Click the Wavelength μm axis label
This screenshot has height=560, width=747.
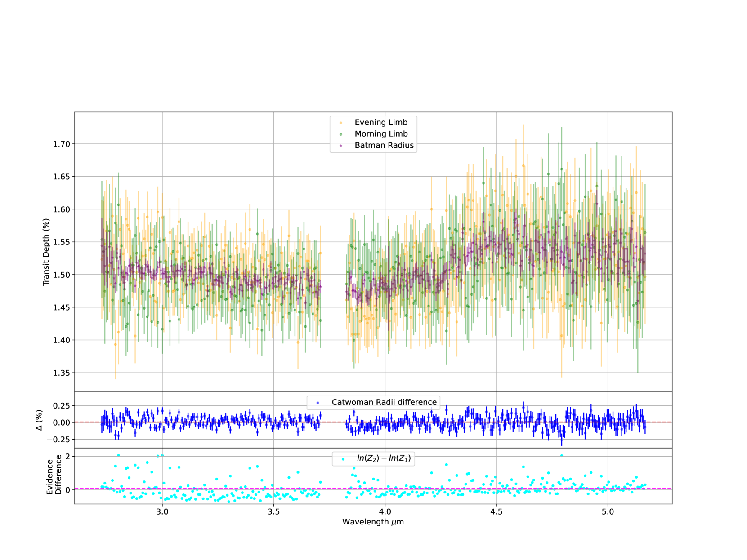pyautogui.click(x=373, y=522)
